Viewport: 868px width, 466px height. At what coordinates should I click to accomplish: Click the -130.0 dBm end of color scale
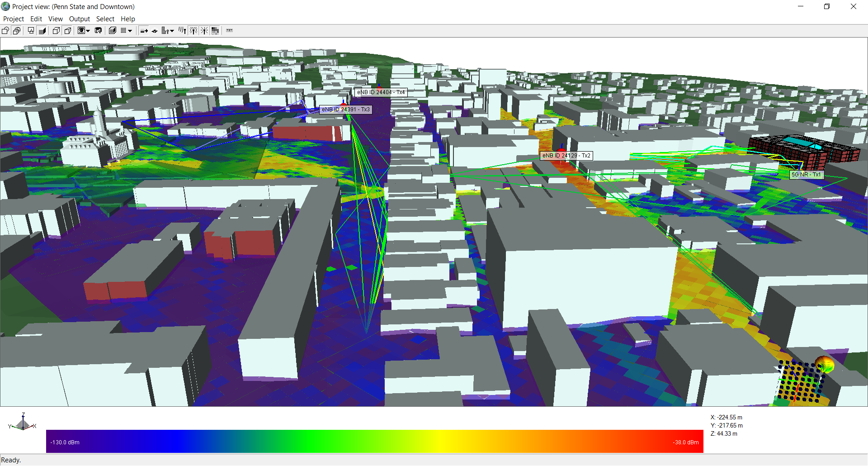[x=65, y=442]
